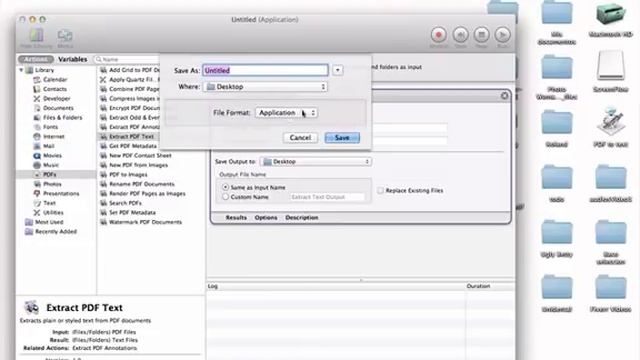Click the Cancel button

pos(300,138)
